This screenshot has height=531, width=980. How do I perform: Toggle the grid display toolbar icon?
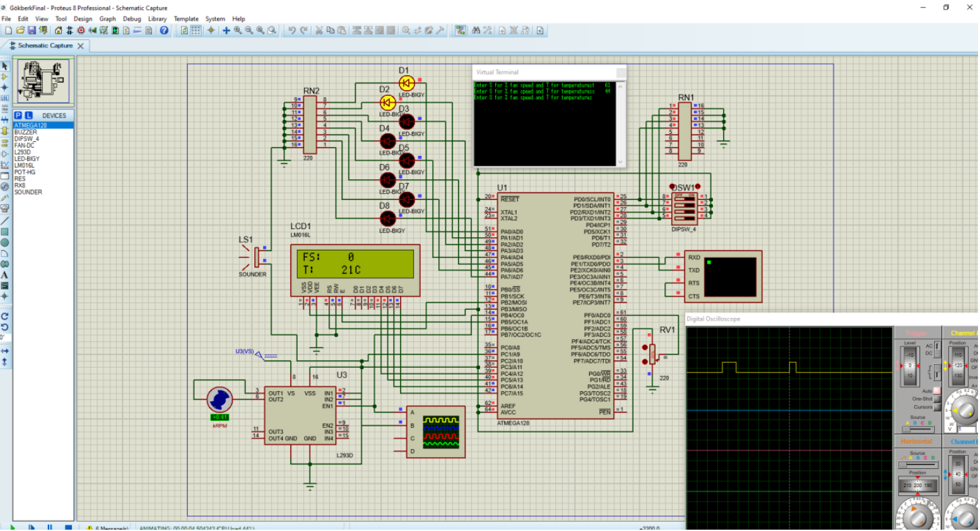196,31
